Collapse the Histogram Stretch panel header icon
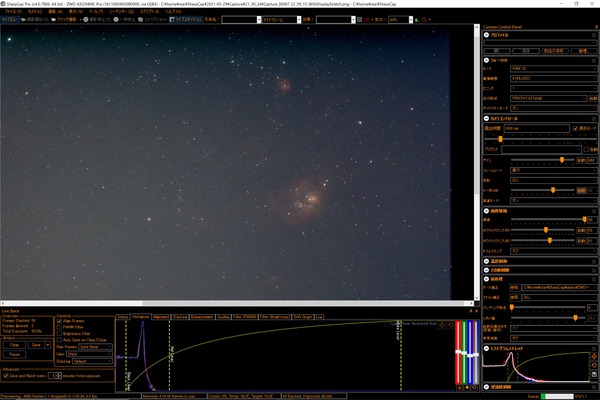Screen dimensions: 600x400 coord(486,347)
